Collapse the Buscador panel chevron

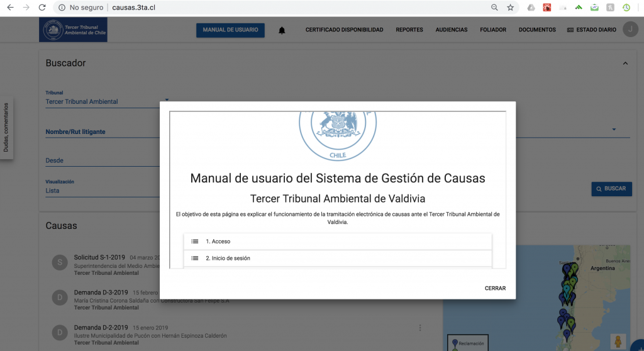point(625,64)
